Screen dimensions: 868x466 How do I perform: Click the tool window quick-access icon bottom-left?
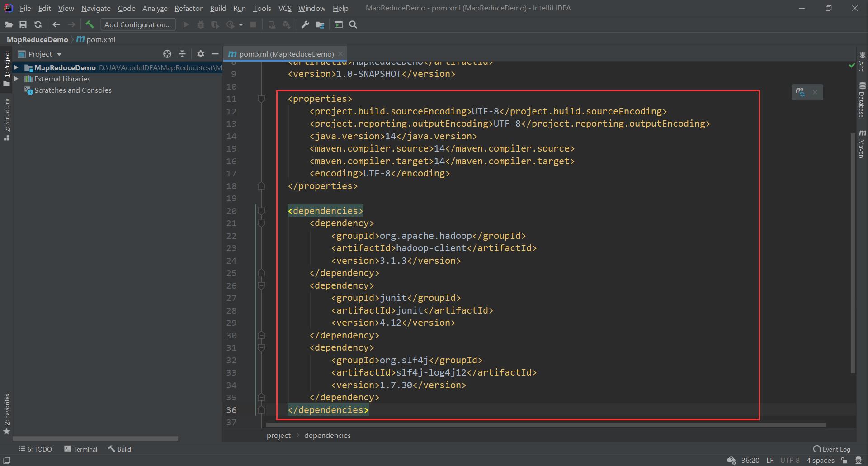(x=7, y=461)
